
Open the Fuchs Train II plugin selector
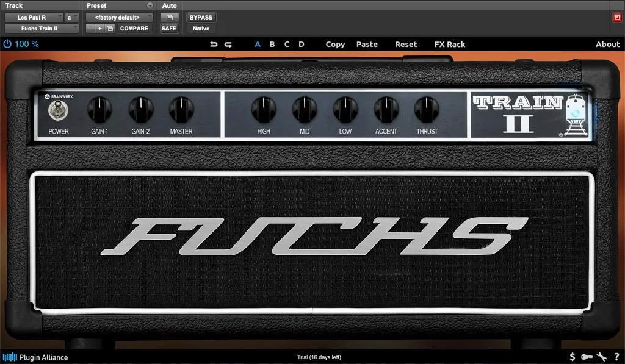(x=42, y=28)
